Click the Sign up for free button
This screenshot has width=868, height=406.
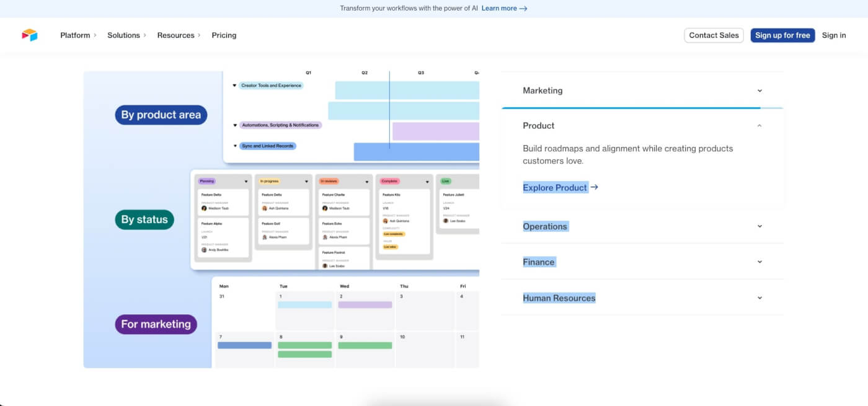pos(782,35)
